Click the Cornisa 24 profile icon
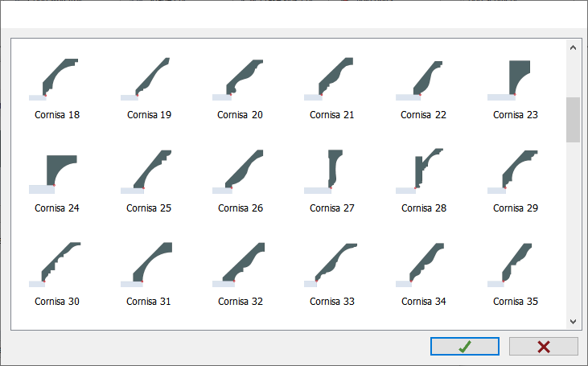The image size is (588, 366). 57,172
